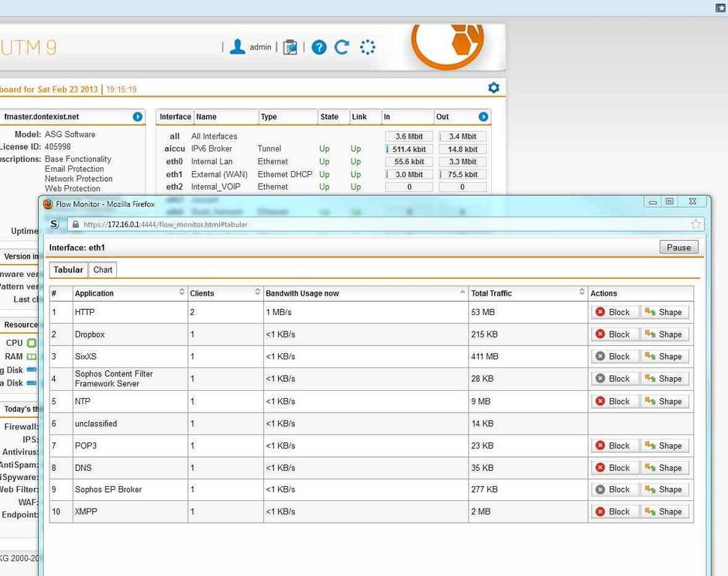Click 'Ethernet DHCP' type for eth1
The width and height of the screenshot is (728, 576).
tap(285, 175)
